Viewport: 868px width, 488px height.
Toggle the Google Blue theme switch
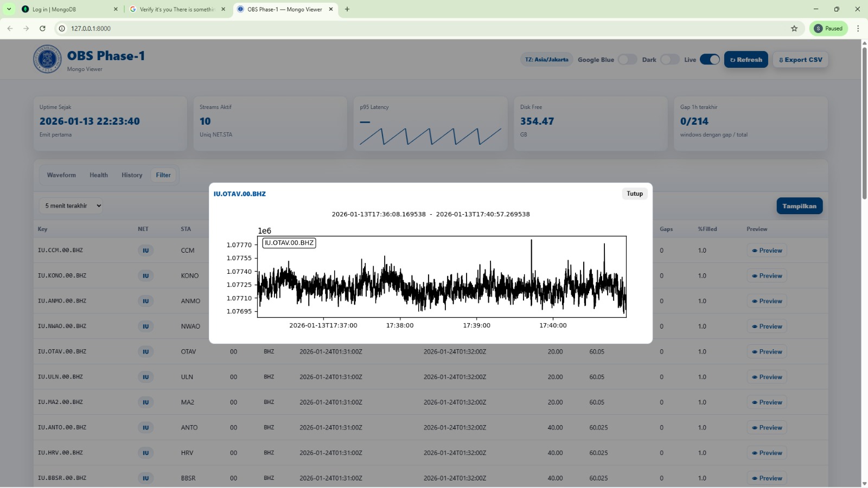pos(627,60)
